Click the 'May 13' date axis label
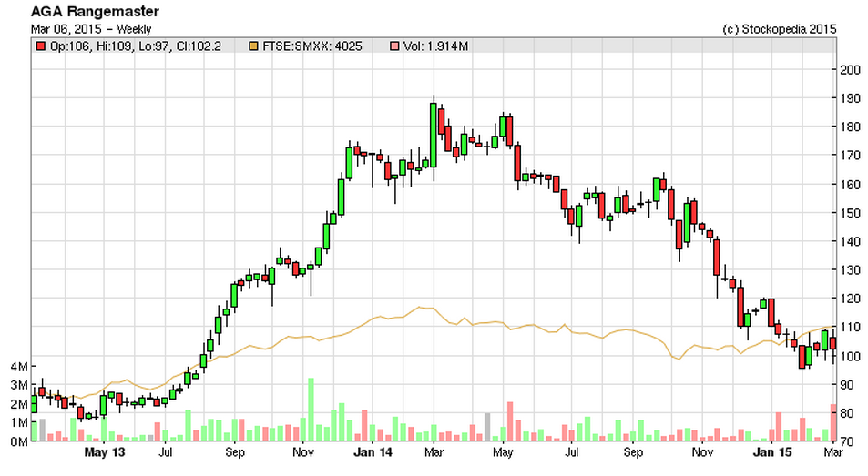Screen dimensions: 868x476 coord(104,452)
